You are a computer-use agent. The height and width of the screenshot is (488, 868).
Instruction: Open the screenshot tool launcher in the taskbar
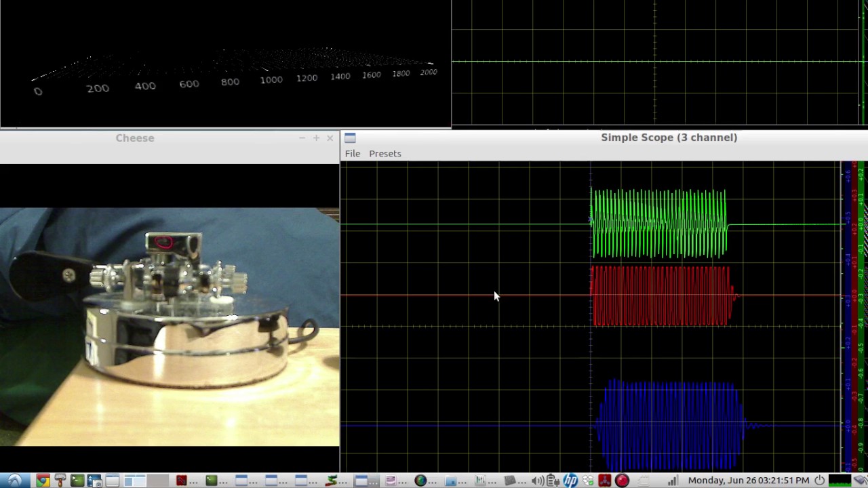click(94, 480)
